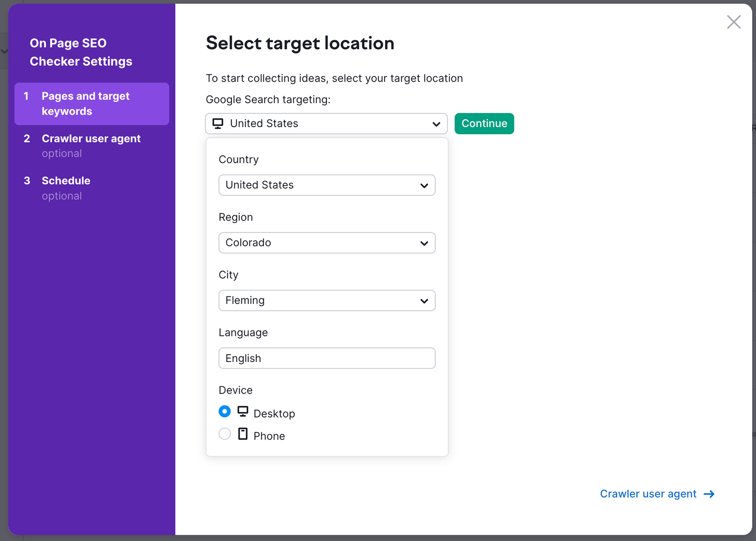Open the Crawler user agent link

click(x=648, y=494)
